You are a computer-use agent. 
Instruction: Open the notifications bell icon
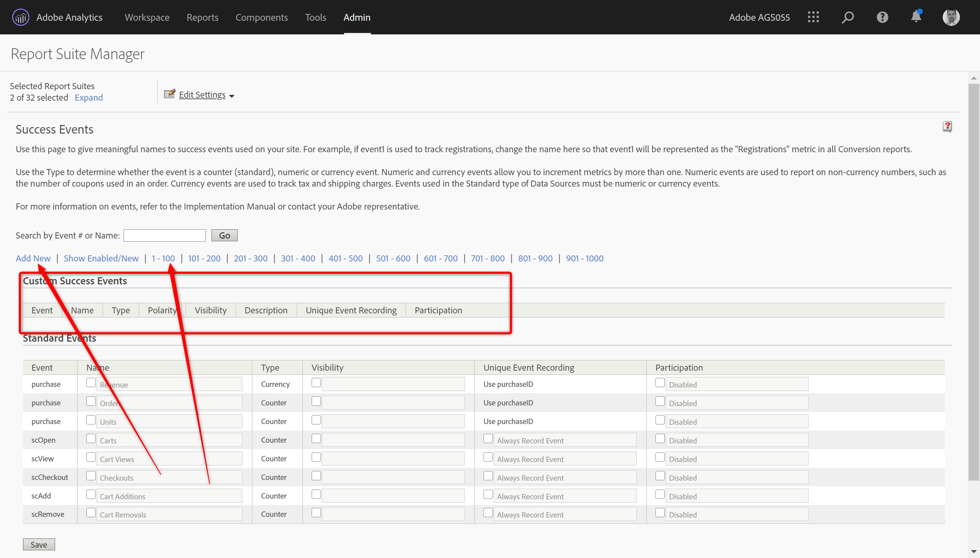(916, 17)
